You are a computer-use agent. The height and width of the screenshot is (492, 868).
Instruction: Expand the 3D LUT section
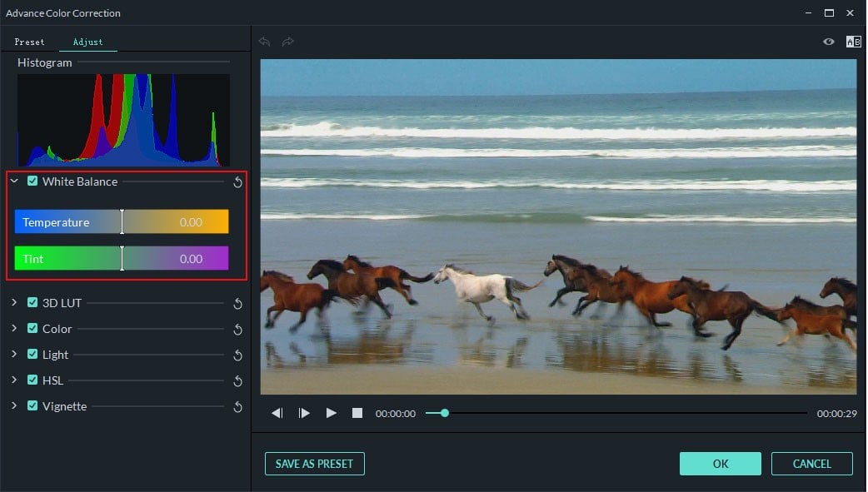[14, 303]
